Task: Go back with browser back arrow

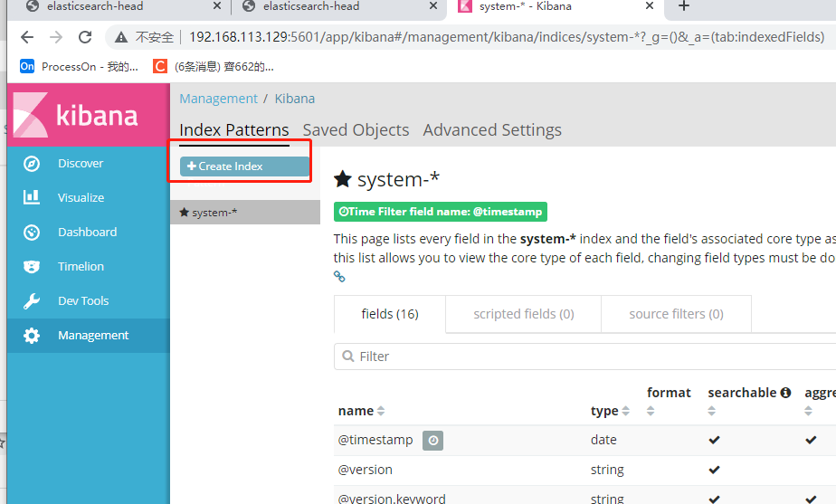Action: (26, 37)
